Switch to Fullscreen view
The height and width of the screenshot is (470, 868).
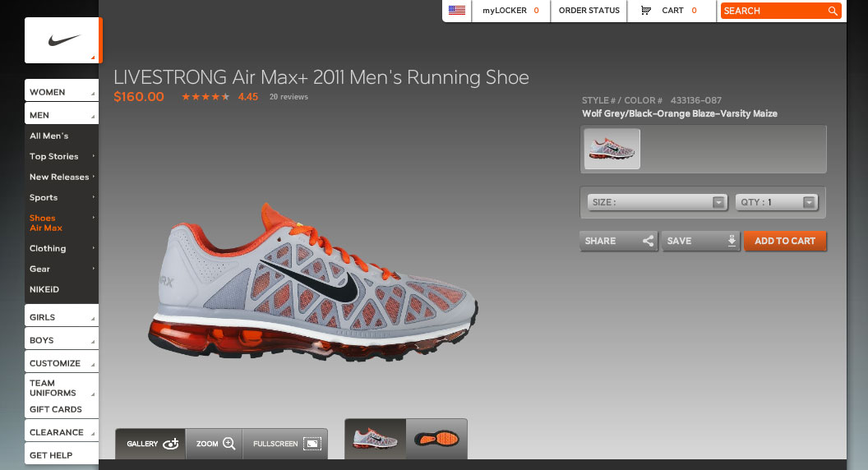(x=285, y=444)
